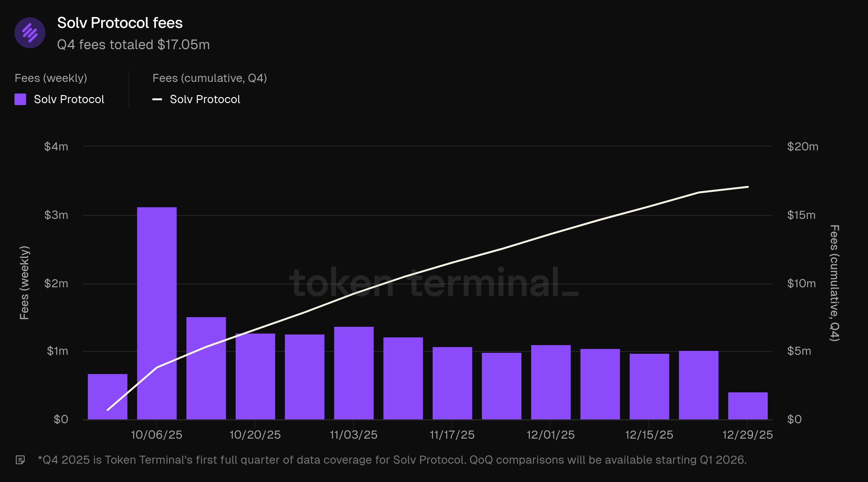Click the 10/20/25 x-axis date label
The width and height of the screenshot is (868, 482).
255,435
